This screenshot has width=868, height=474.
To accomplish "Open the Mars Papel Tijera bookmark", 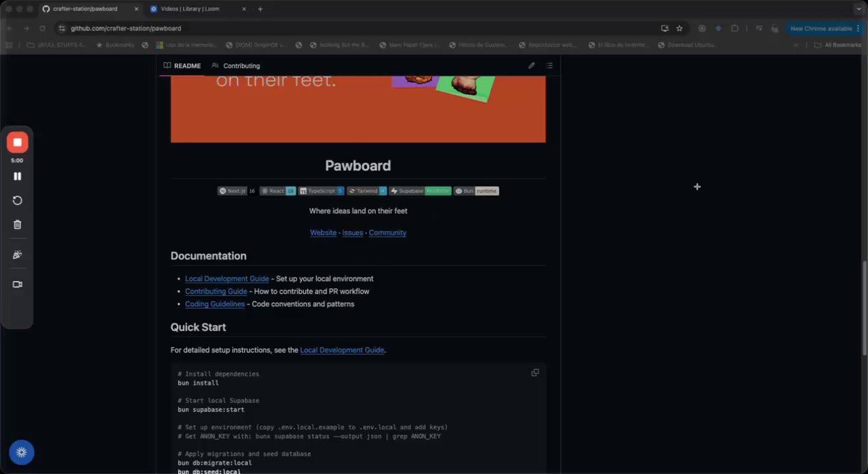I will 410,45.
